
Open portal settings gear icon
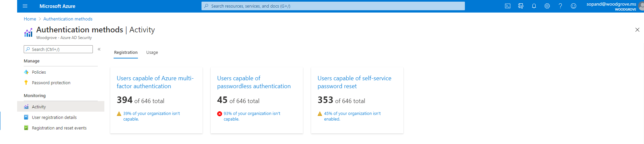click(547, 6)
